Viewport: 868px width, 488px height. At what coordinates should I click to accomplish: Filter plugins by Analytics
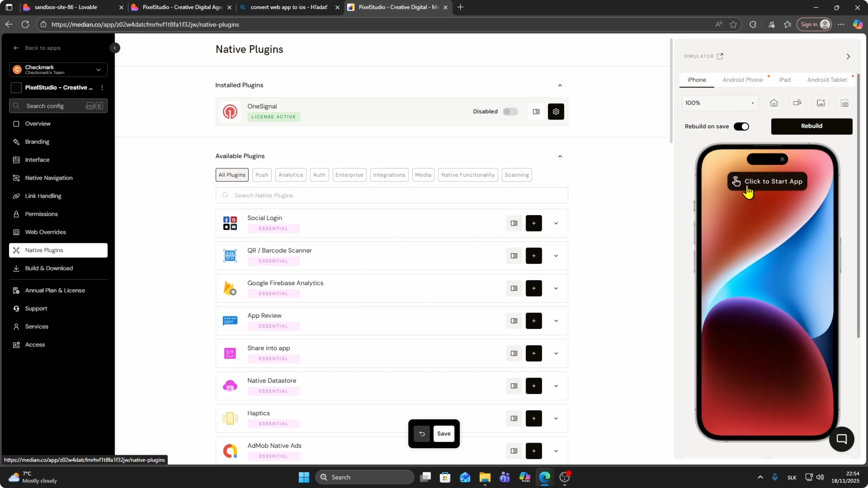point(290,175)
